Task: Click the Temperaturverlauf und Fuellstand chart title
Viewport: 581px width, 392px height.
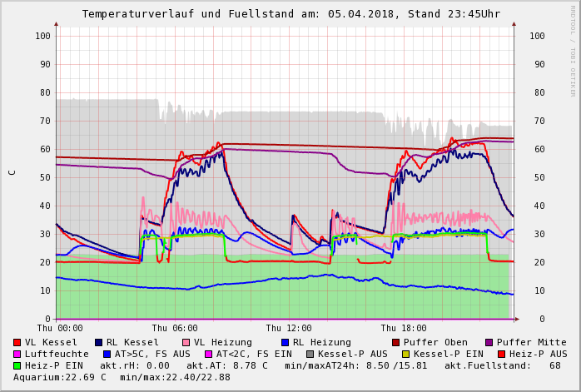Action: click(290, 14)
